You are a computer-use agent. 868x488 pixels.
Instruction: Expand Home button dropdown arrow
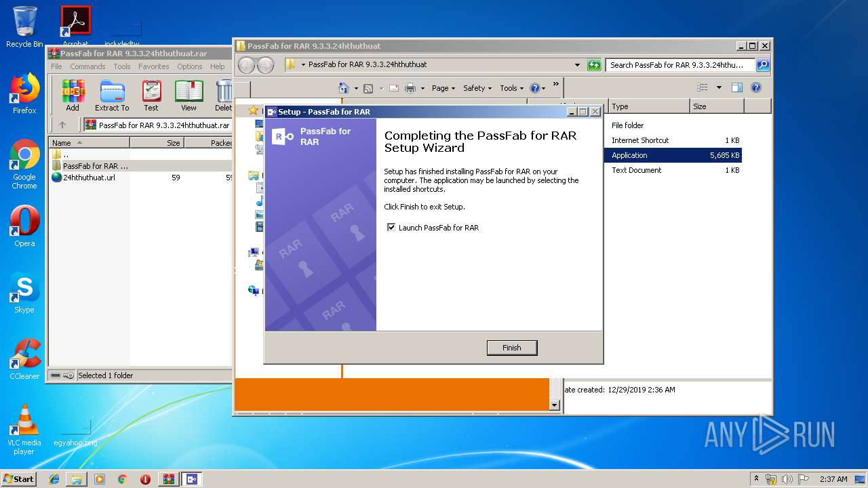click(356, 88)
